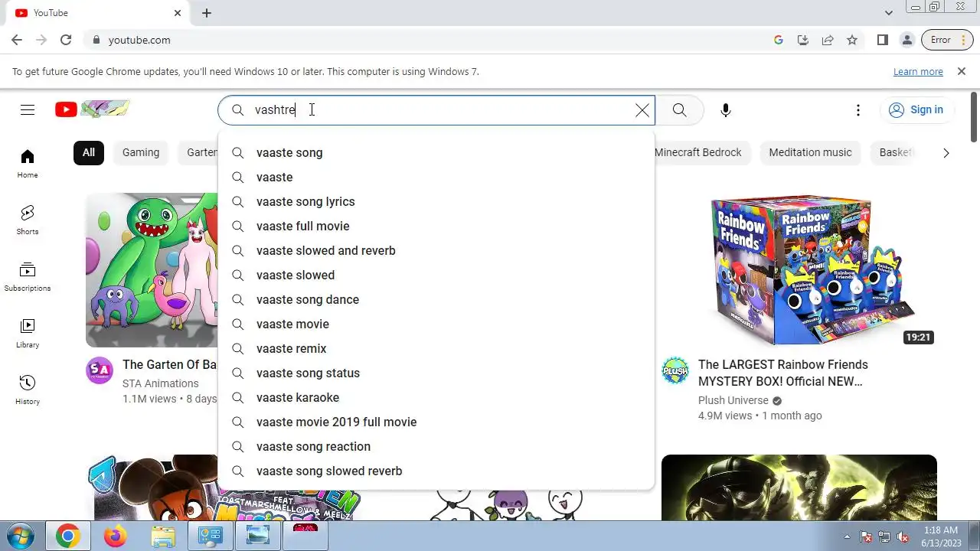Open the Garten of Banban video thumbnail
The image size is (980, 551).
click(x=152, y=270)
